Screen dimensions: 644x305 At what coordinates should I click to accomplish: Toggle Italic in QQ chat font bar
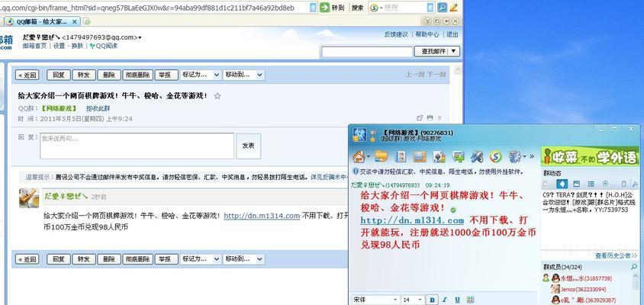pos(444,300)
